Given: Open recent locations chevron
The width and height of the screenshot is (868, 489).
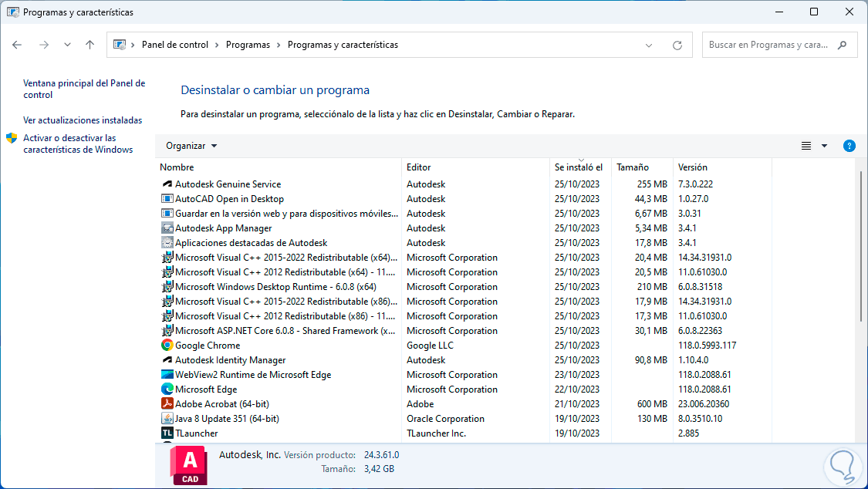Looking at the screenshot, I should tap(67, 45).
